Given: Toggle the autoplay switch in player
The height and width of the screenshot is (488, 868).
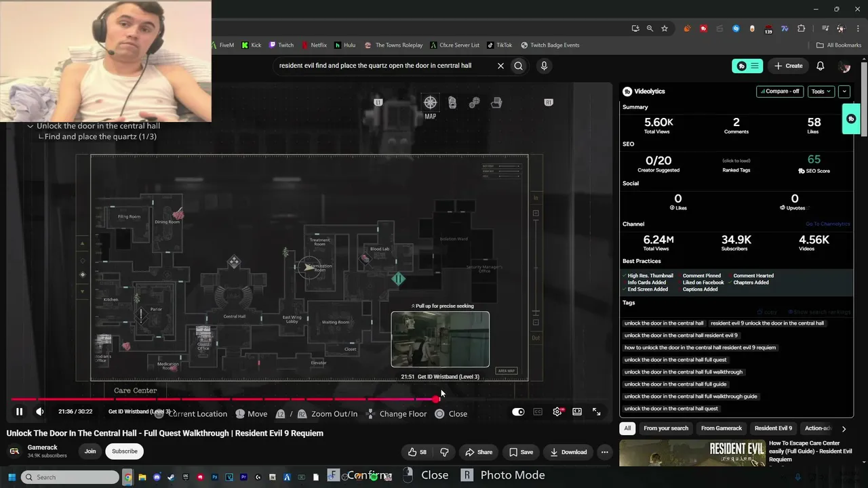Looking at the screenshot, I should (518, 411).
